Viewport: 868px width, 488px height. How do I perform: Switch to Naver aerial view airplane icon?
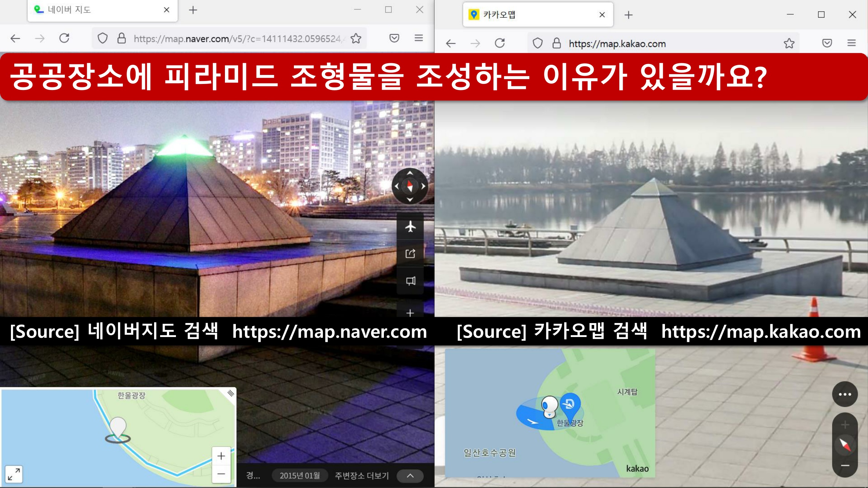click(x=410, y=227)
